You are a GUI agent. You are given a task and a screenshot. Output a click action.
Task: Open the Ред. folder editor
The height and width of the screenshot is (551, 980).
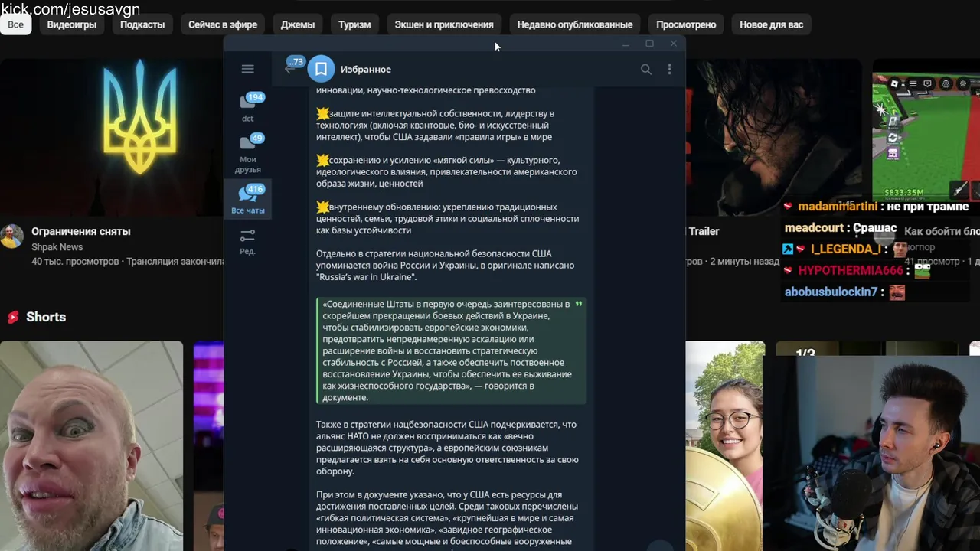point(247,241)
